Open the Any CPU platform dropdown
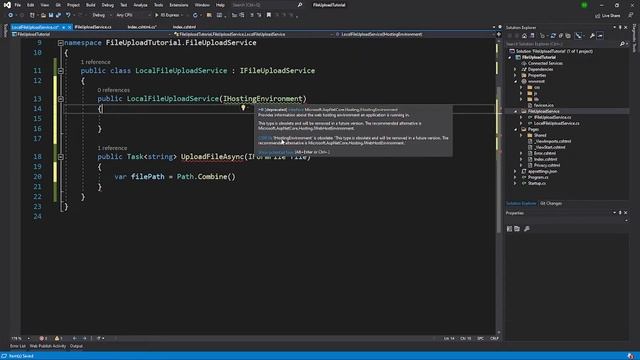The image size is (640, 360). (x=133, y=15)
